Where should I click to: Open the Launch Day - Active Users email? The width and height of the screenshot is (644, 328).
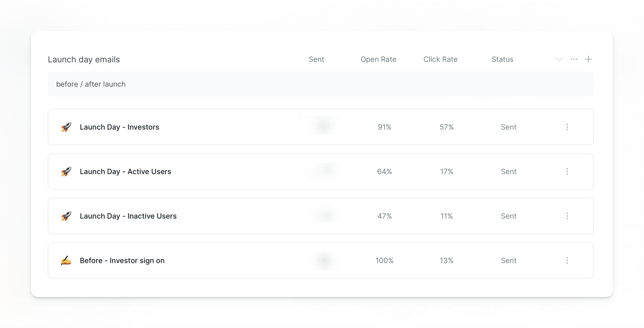click(125, 171)
